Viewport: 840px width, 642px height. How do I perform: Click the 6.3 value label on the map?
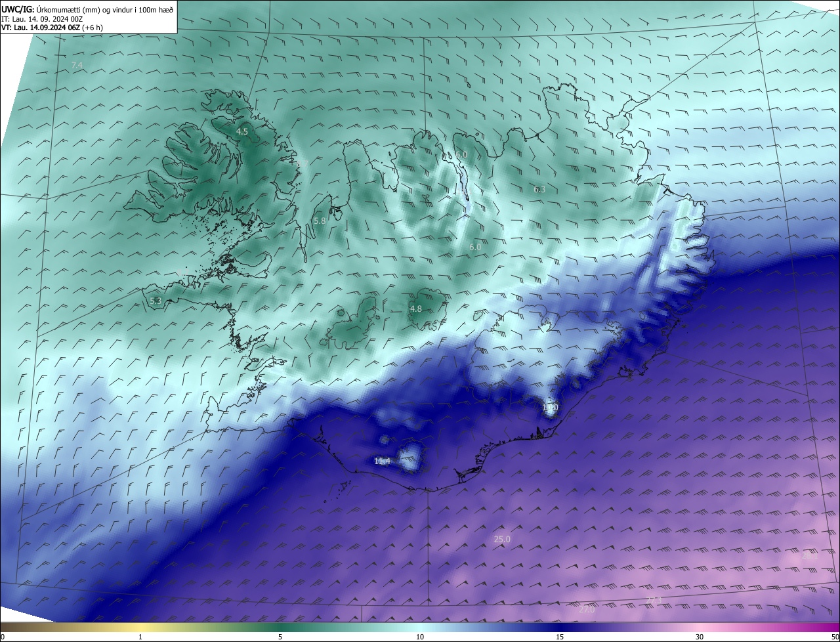coord(539,190)
